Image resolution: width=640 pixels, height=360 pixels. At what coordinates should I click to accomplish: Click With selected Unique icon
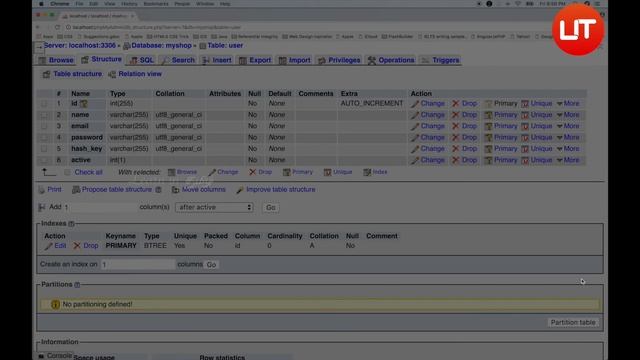tap(327, 172)
